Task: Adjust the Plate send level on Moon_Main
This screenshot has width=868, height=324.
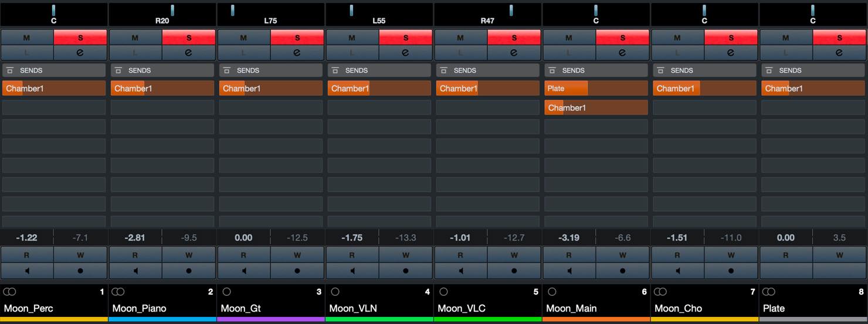Action: coord(596,89)
